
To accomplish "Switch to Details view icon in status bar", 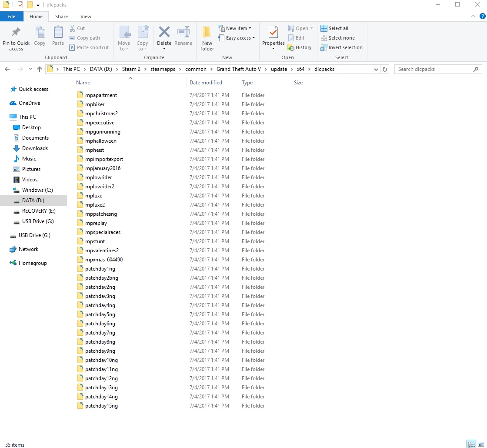I will [x=471, y=444].
